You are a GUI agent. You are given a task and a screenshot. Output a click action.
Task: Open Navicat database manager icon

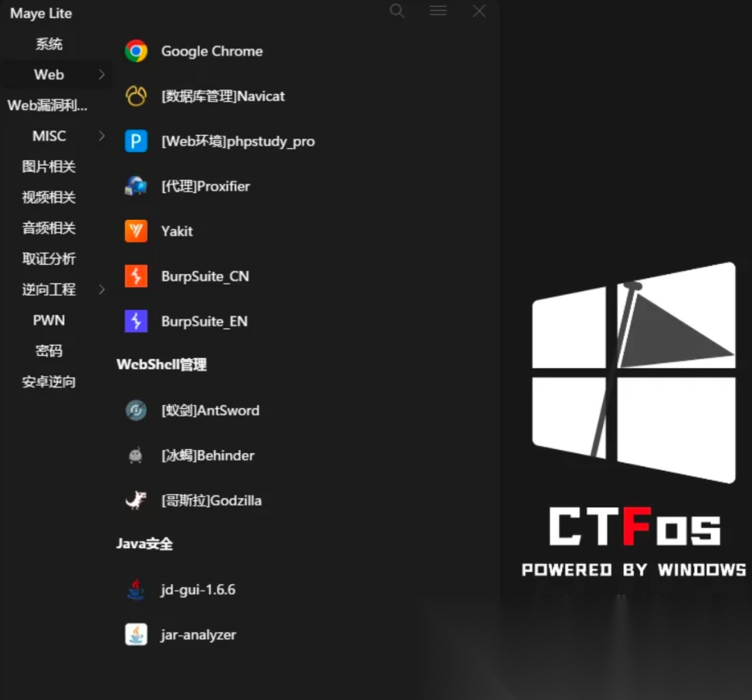pos(136,96)
